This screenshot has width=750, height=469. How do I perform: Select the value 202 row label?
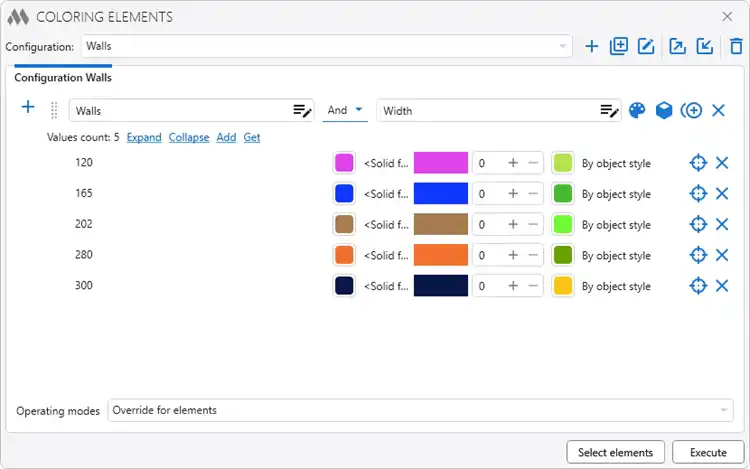click(x=84, y=224)
